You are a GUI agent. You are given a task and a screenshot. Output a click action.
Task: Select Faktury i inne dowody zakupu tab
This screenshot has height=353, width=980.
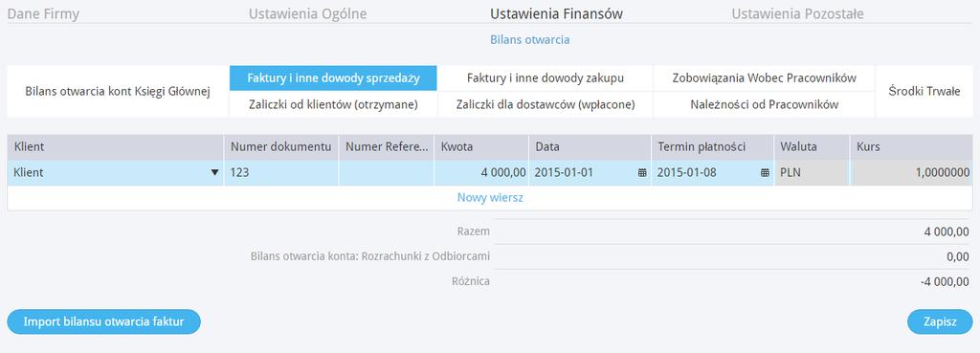545,78
